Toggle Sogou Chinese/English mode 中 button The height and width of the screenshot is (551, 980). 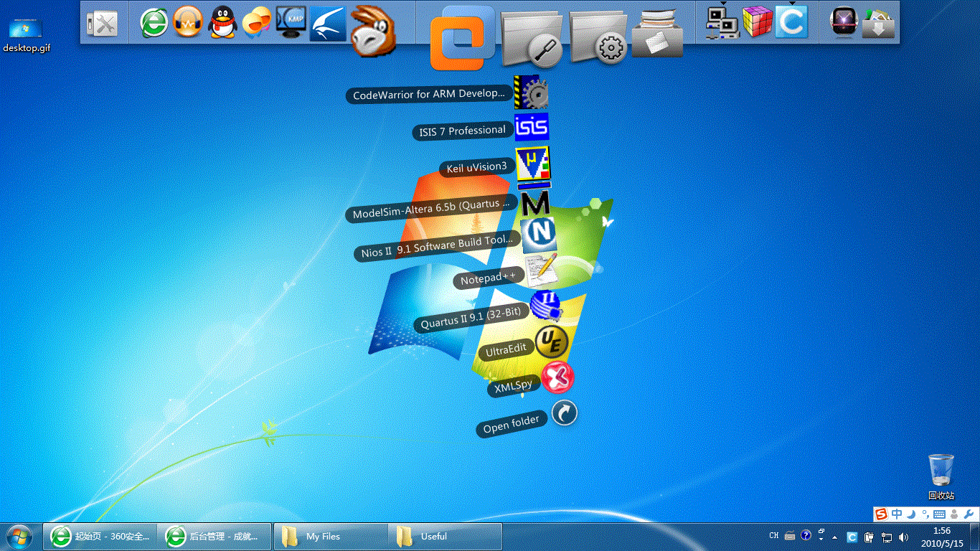(897, 514)
